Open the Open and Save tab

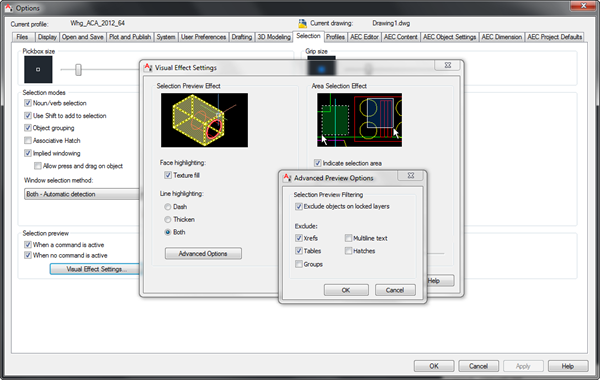click(83, 37)
